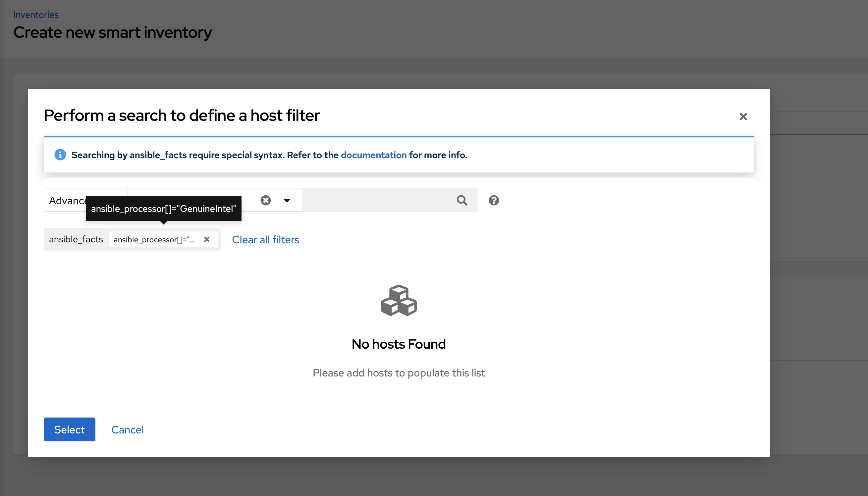Click the ansible_facts filter group label
Image resolution: width=868 pixels, height=496 pixels.
point(76,239)
